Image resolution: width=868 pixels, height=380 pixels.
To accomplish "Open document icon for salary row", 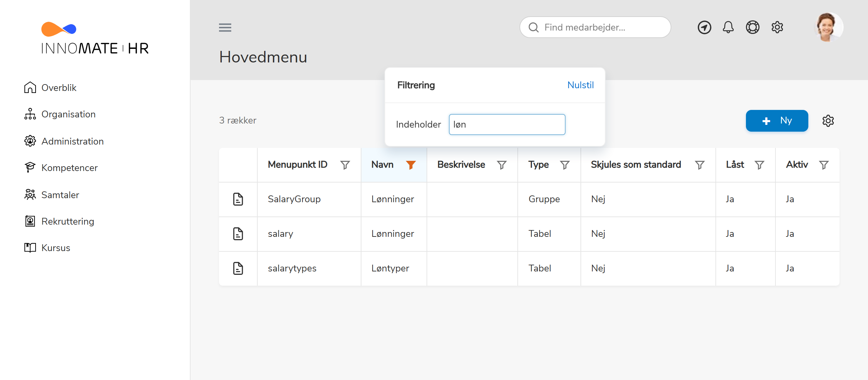I will click(238, 234).
